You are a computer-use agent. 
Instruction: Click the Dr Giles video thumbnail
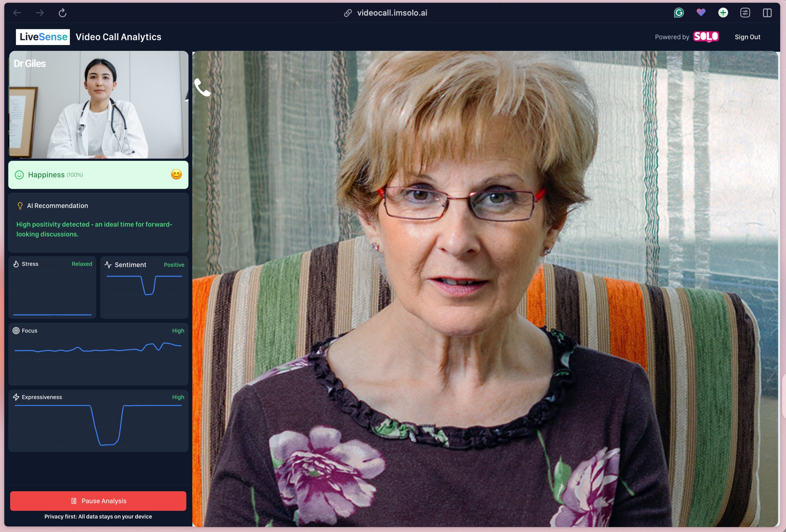tap(98, 105)
